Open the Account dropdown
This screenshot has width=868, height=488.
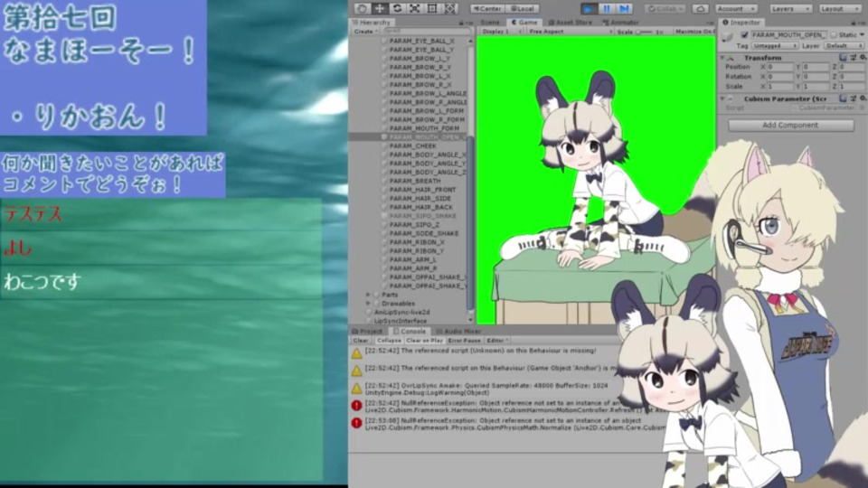(736, 9)
